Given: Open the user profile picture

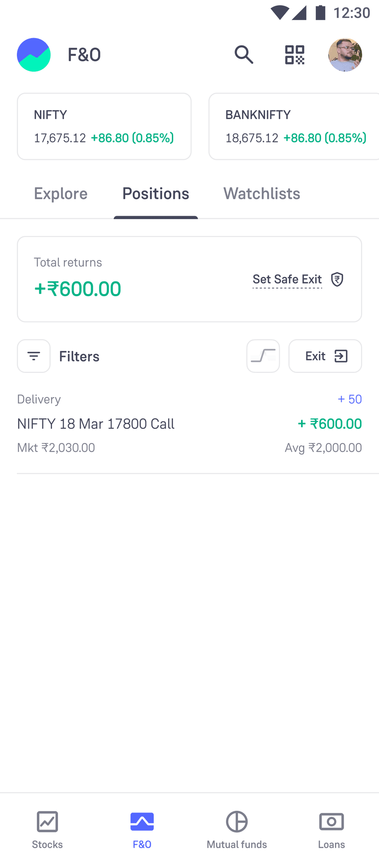Looking at the screenshot, I should point(345,55).
